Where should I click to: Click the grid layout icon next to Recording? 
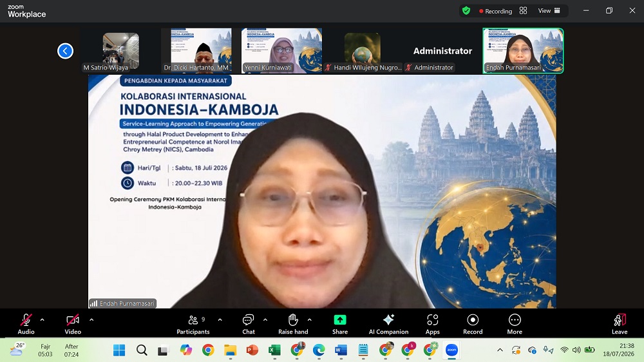pos(523,11)
